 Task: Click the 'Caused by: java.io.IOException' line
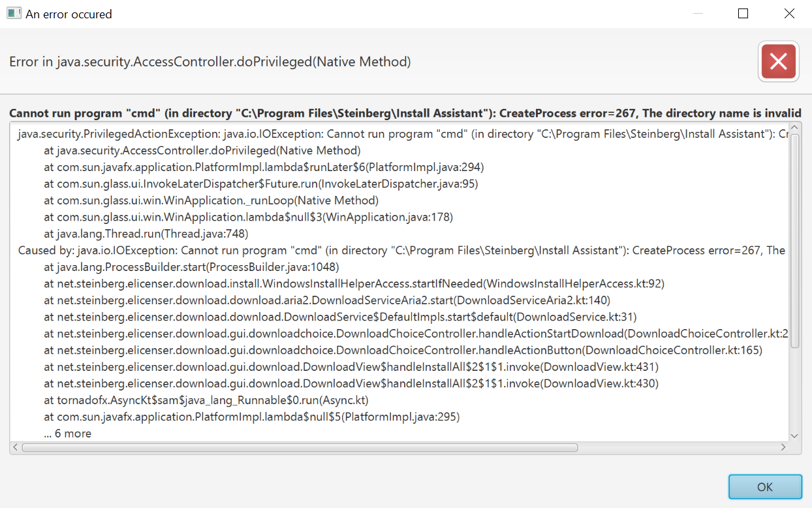pyautogui.click(x=401, y=250)
